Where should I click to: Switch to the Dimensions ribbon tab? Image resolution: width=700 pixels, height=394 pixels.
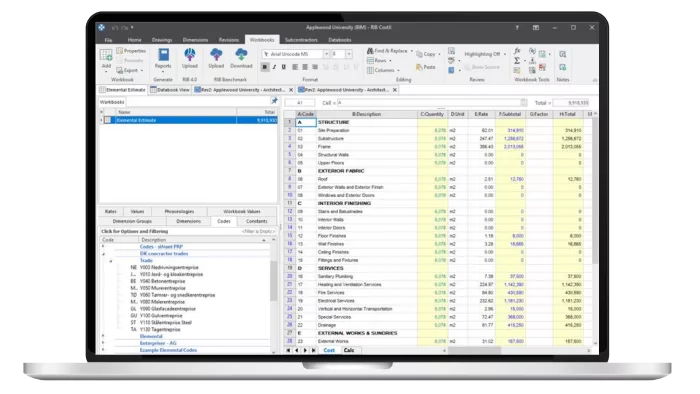tap(195, 40)
